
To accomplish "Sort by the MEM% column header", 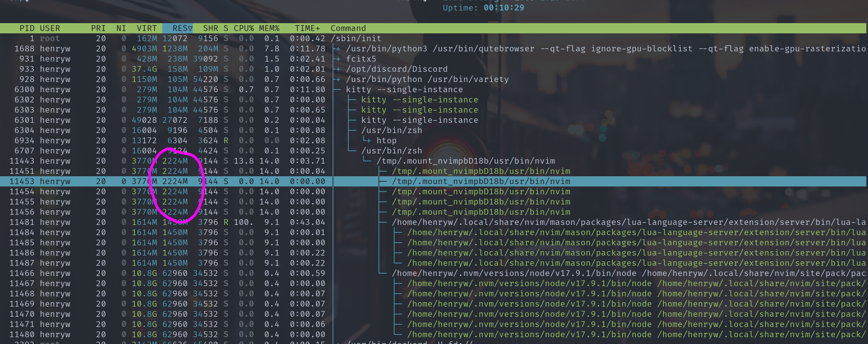I will (269, 28).
